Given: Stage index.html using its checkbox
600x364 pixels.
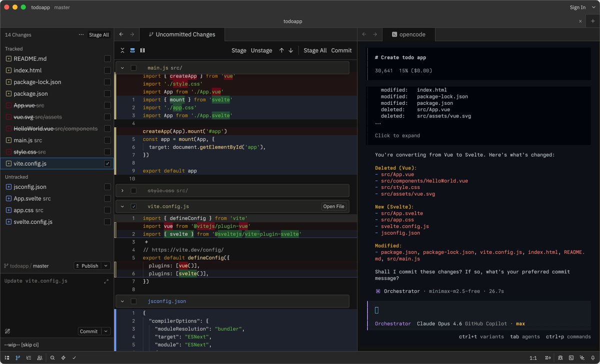Looking at the screenshot, I should pyautogui.click(x=107, y=70).
